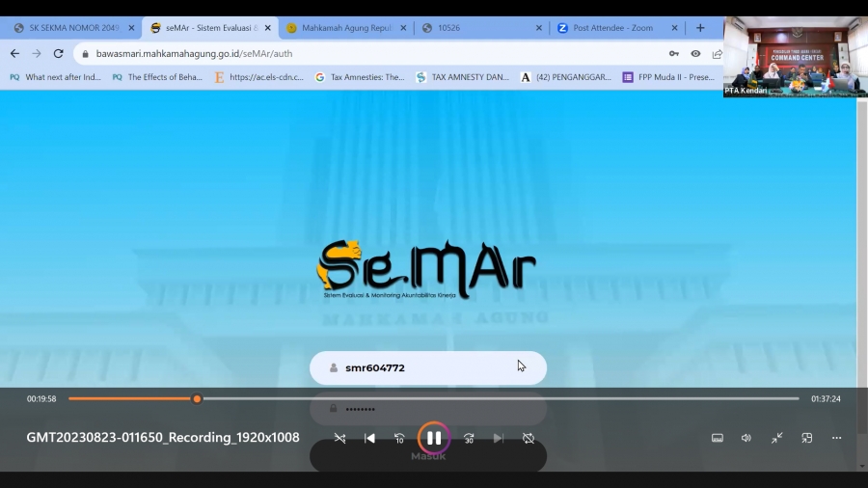
Task: Close the Post Attendee - Zoom tab
Action: click(x=674, y=28)
